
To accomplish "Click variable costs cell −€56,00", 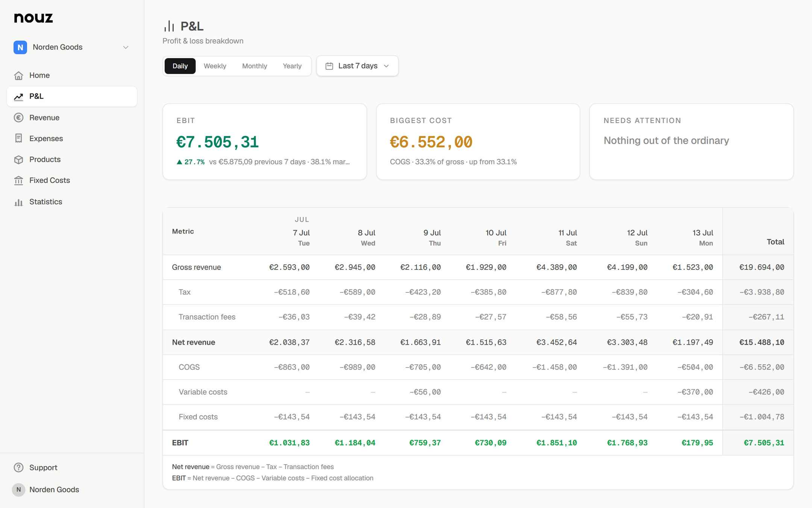I will (x=425, y=392).
